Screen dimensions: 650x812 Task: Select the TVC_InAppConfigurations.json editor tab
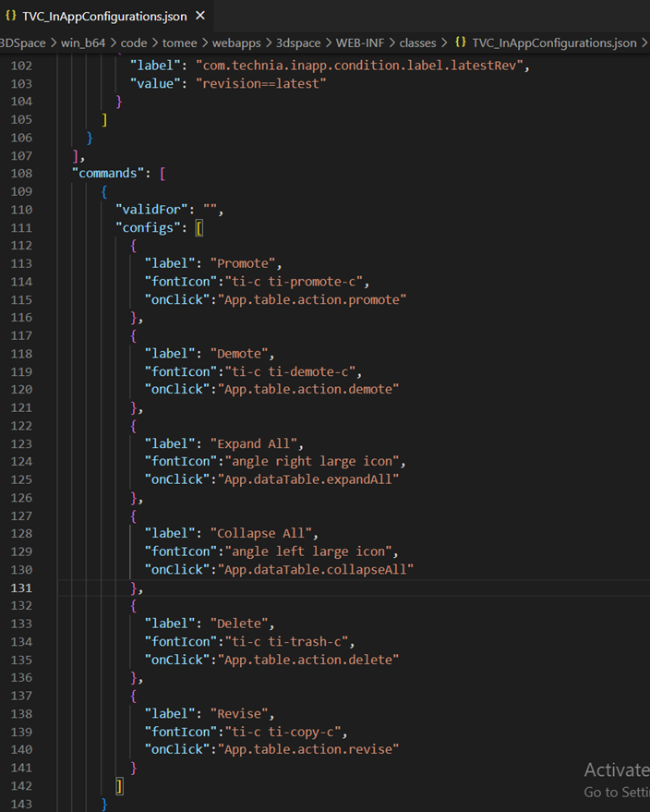(x=104, y=17)
